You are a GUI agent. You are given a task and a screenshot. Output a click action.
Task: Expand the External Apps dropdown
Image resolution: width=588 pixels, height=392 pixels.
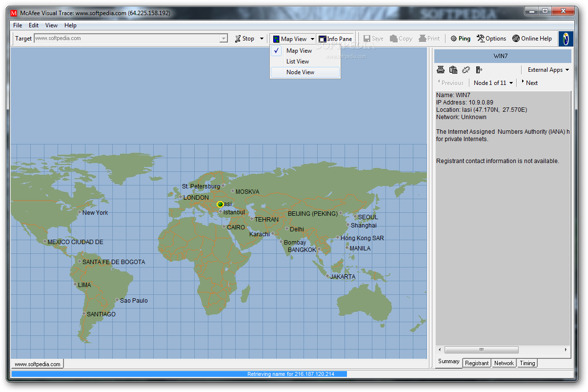[548, 70]
